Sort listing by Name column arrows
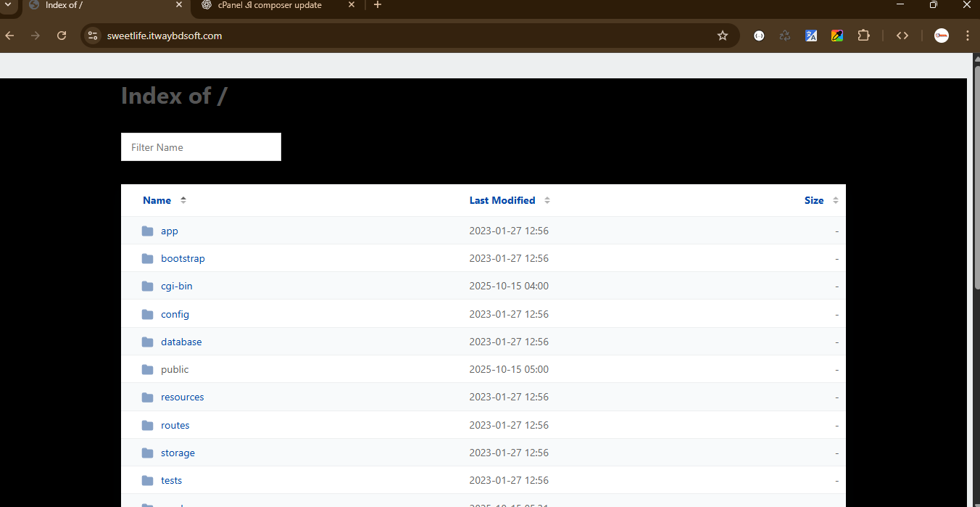This screenshot has height=507, width=980. coord(183,200)
